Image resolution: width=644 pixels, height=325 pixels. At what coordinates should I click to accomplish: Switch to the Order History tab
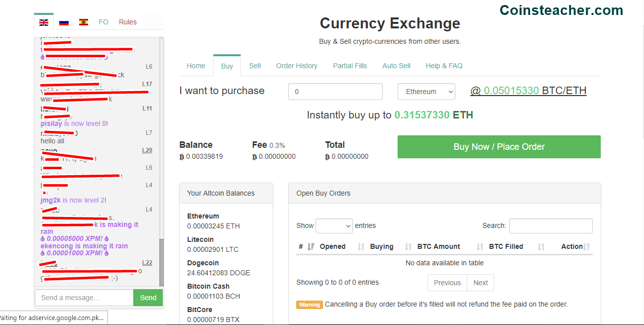coord(297,66)
